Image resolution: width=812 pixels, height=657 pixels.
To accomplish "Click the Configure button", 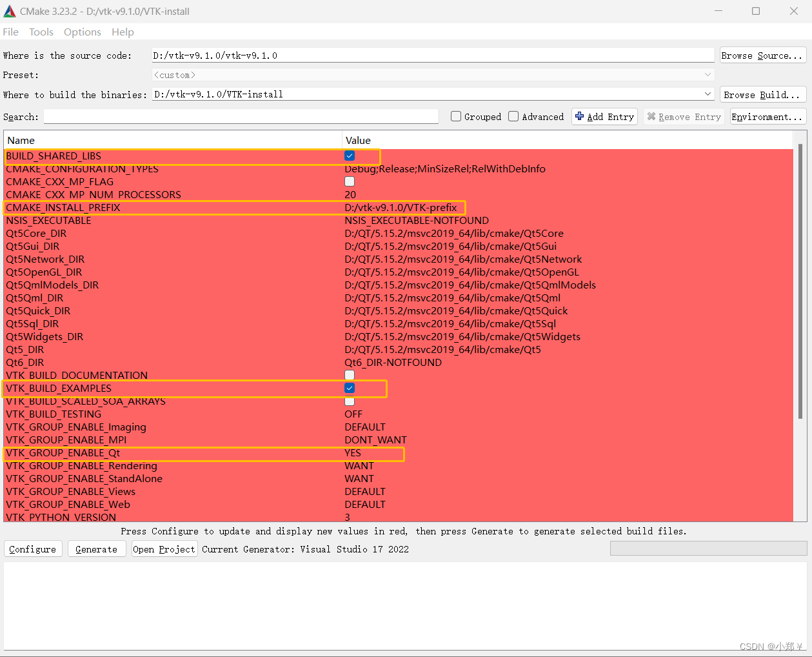I will click(x=32, y=549).
